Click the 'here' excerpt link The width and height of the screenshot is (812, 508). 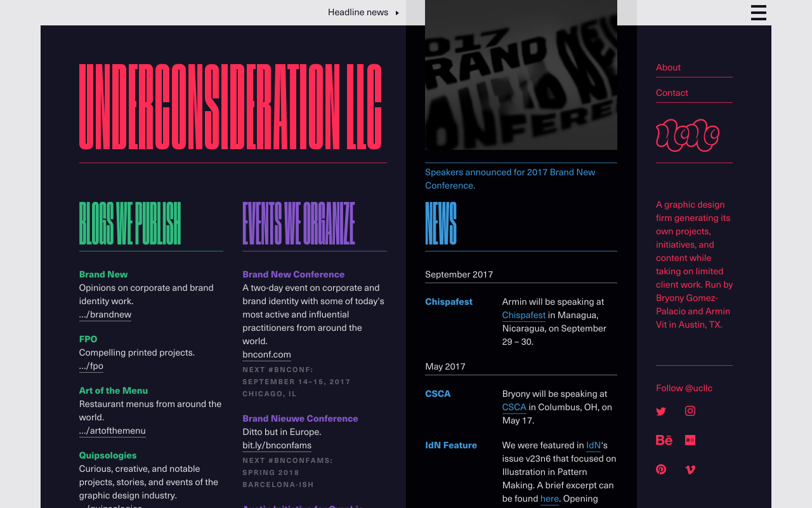[549, 498]
